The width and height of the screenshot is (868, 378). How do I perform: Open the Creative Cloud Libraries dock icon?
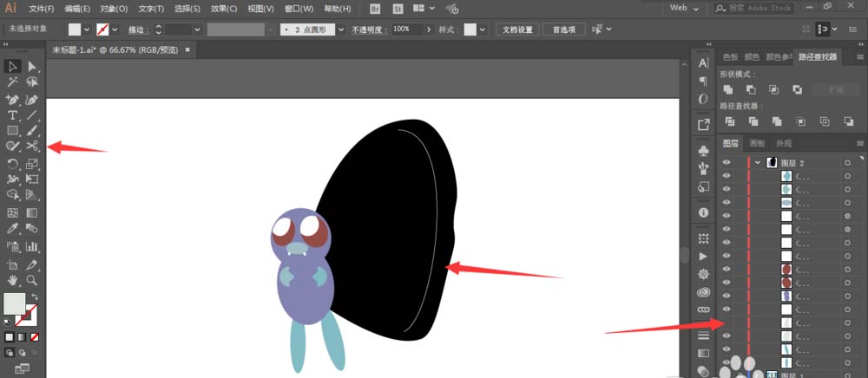704,292
